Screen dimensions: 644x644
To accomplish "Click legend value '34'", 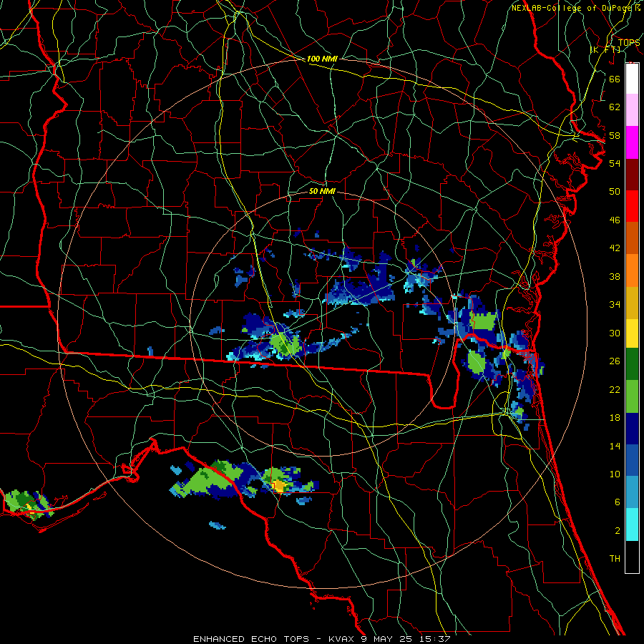I will pos(615,305).
